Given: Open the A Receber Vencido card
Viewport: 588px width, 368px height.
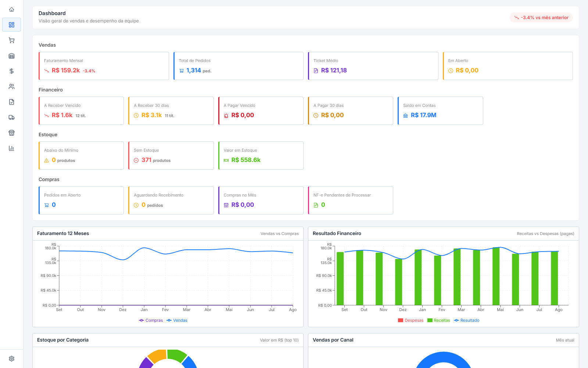Looking at the screenshot, I should [x=81, y=111].
